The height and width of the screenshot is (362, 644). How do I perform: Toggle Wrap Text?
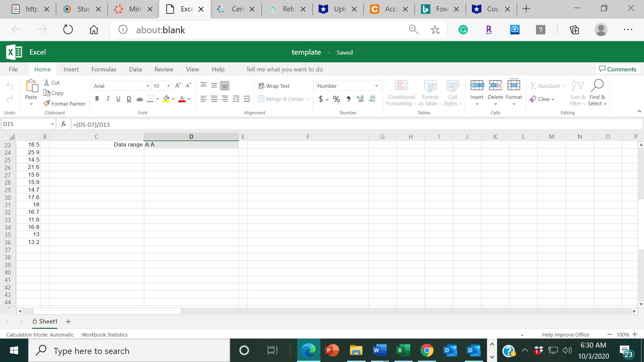[x=274, y=86]
